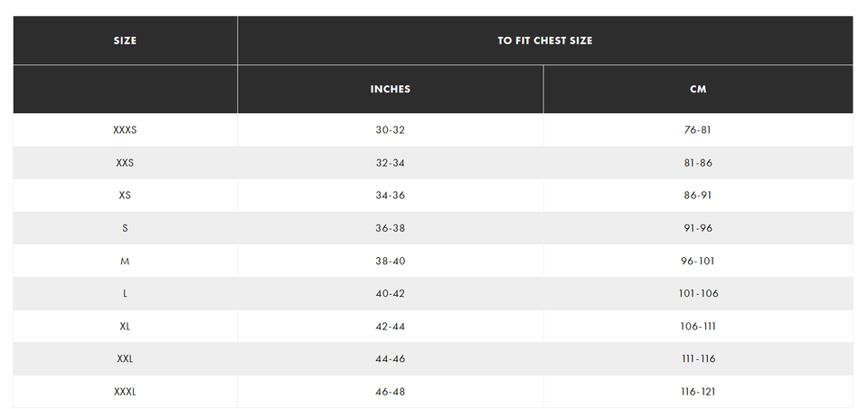
Task: Click the 38-40 inches cell
Action: 390,261
